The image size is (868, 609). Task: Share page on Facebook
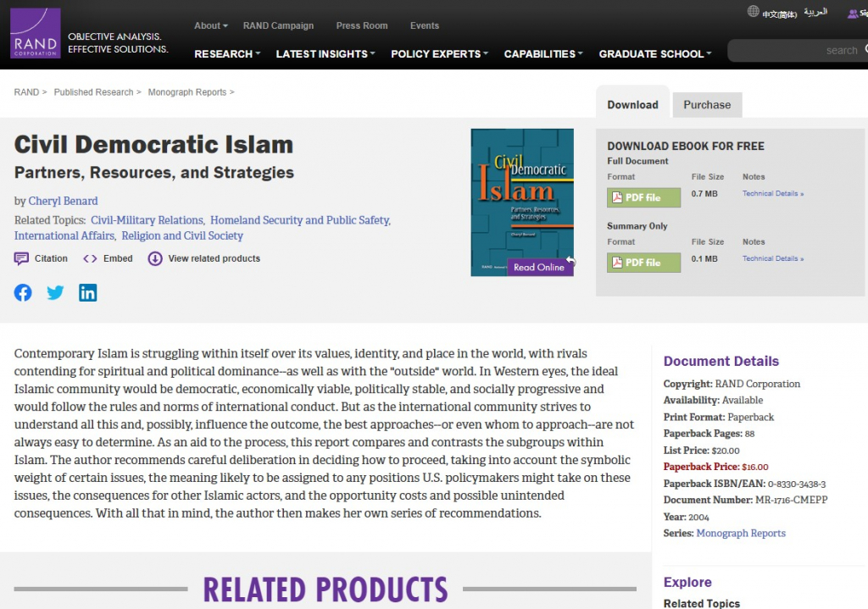click(23, 292)
